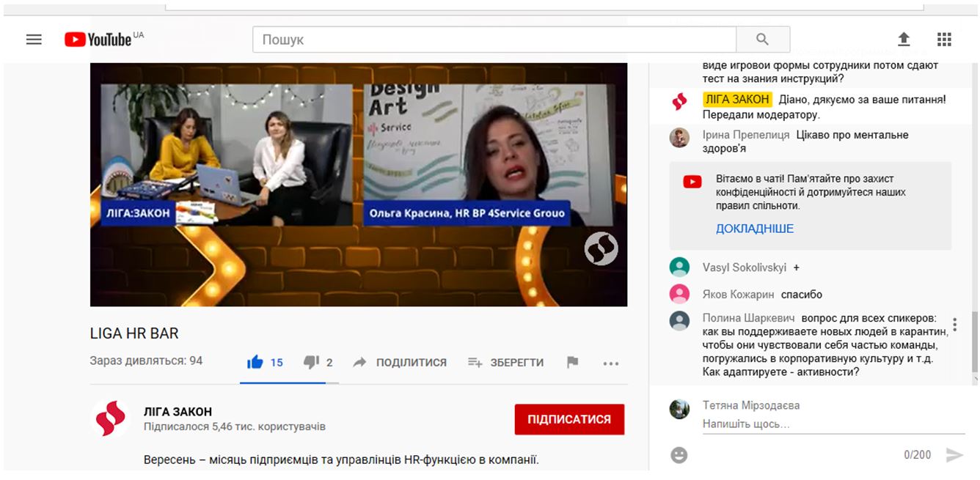Click Полина Шаркевич name in chat
This screenshot has height=480, width=980.
(749, 318)
